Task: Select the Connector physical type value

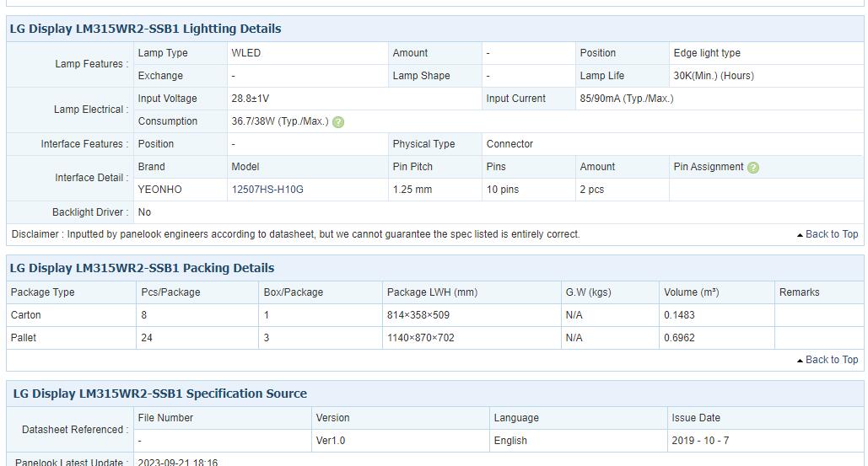Action: (509, 144)
